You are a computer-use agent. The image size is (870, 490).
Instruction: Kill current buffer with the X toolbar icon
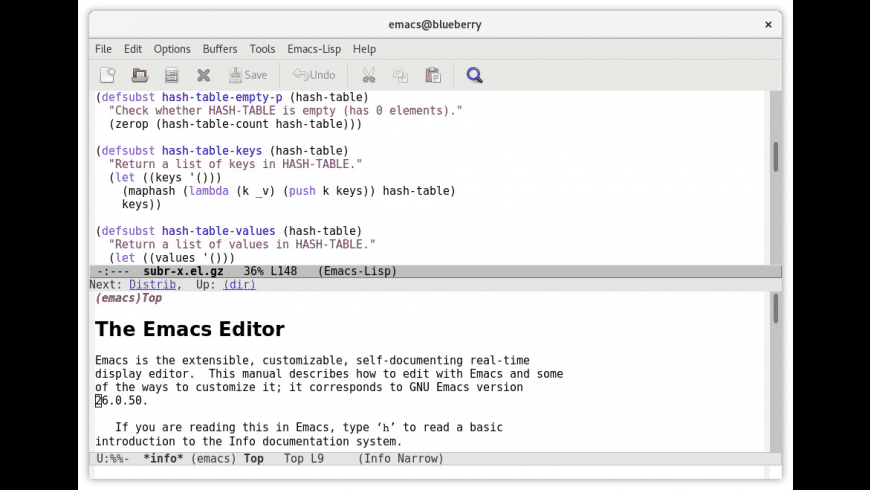pos(204,75)
